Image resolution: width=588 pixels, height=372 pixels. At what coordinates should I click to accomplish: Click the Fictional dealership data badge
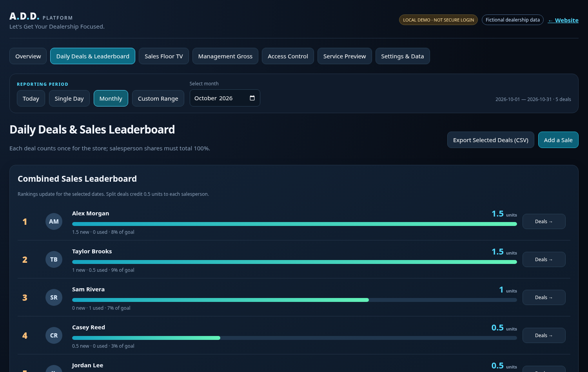tap(512, 20)
